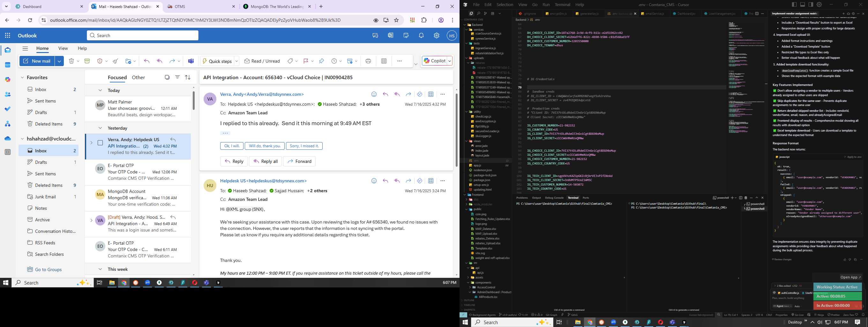Image resolution: width=868 pixels, height=327 pixels.
Task: Open People from the Outlook left rail
Action: click(8, 95)
